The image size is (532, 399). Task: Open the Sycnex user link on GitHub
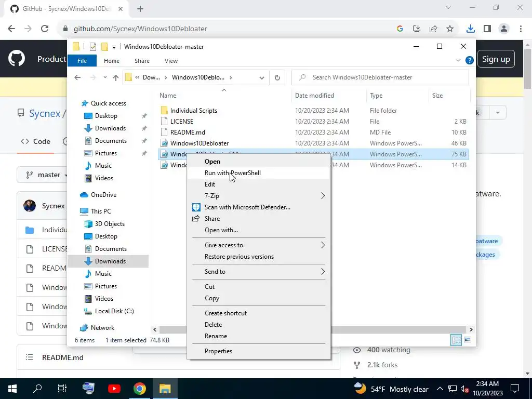point(45,113)
